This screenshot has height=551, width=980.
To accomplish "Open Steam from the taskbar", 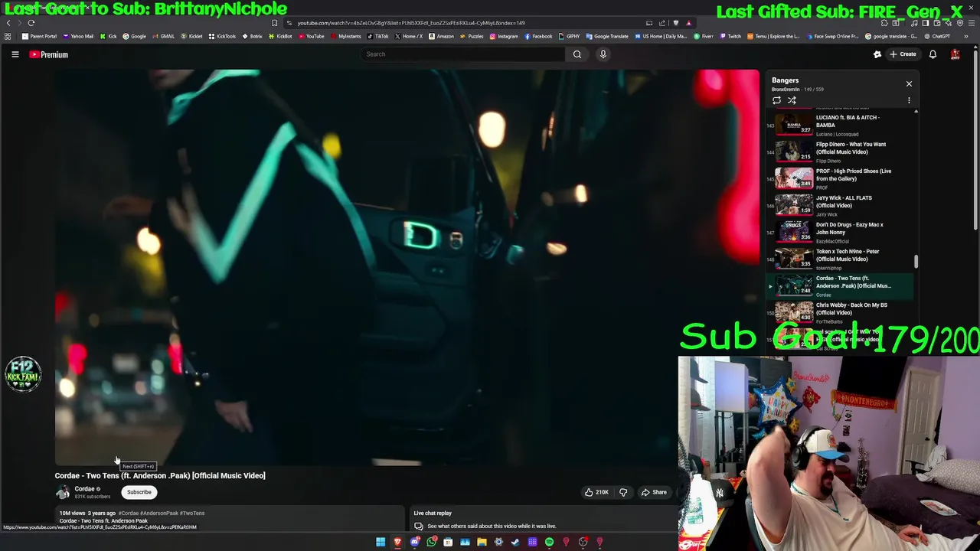I will click(x=515, y=542).
